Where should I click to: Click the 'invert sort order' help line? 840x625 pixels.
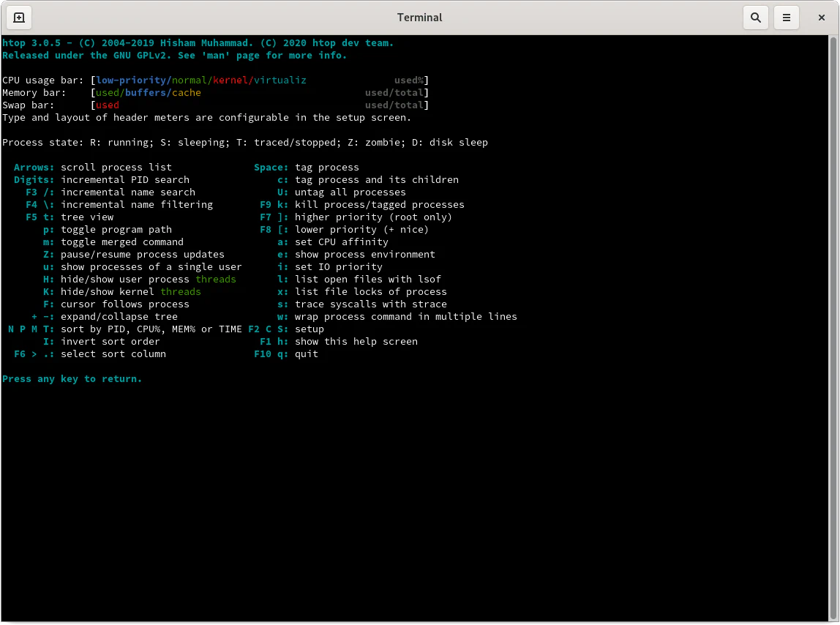coord(110,342)
